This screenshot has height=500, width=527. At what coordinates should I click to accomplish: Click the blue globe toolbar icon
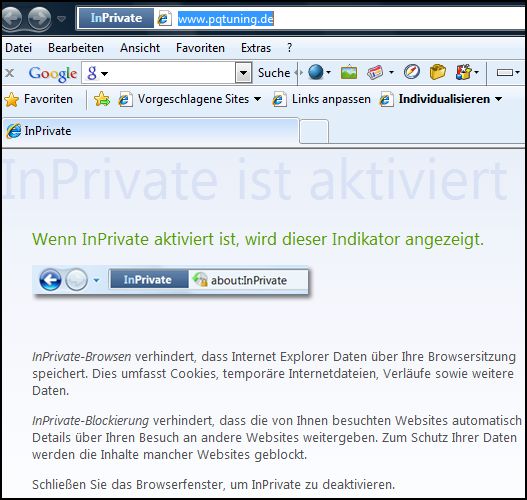316,72
